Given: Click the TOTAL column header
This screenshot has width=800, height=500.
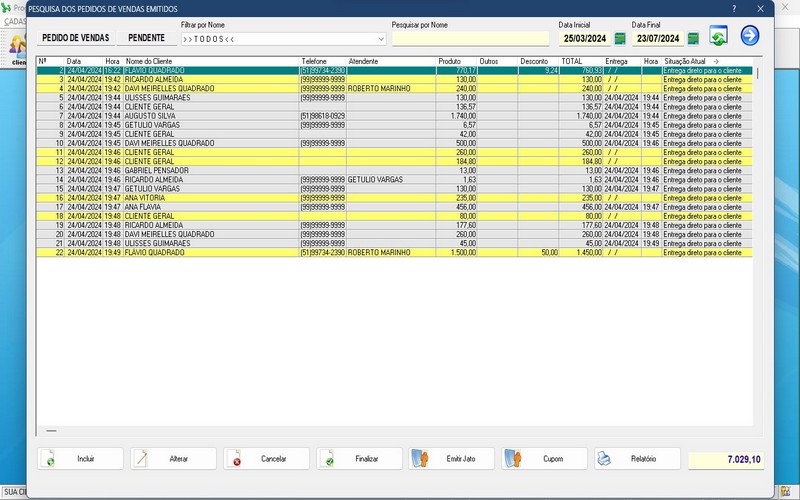Looking at the screenshot, I should 572,61.
